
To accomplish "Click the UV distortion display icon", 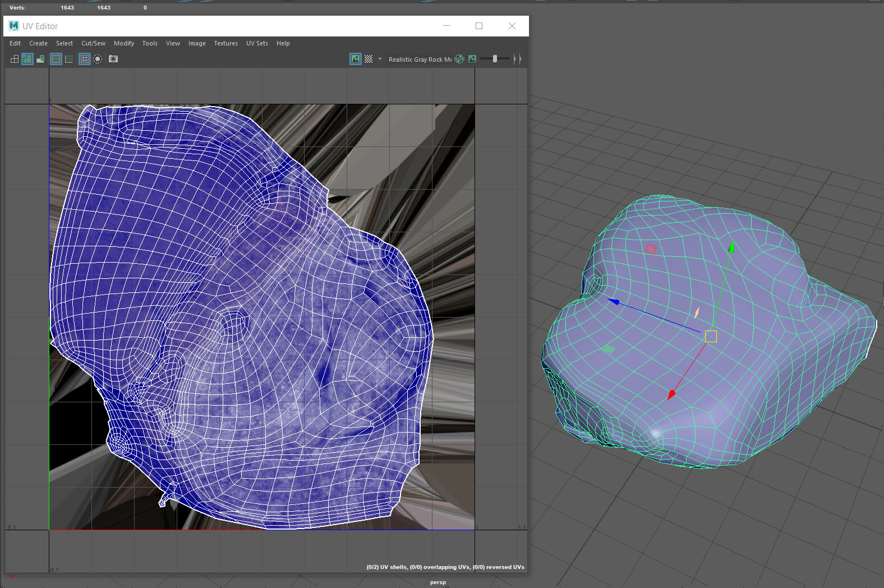I will pos(40,59).
